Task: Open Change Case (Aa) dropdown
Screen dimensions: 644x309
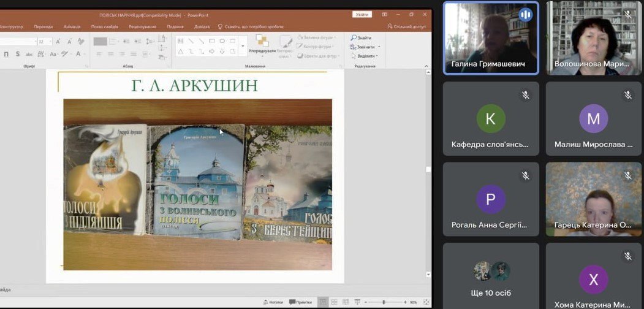Action: click(x=53, y=54)
